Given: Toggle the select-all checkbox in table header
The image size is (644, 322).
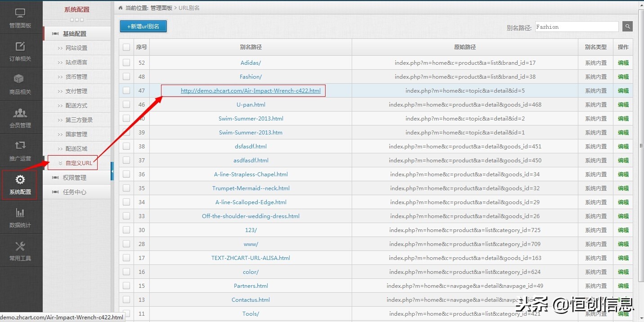Looking at the screenshot, I should click(126, 47).
